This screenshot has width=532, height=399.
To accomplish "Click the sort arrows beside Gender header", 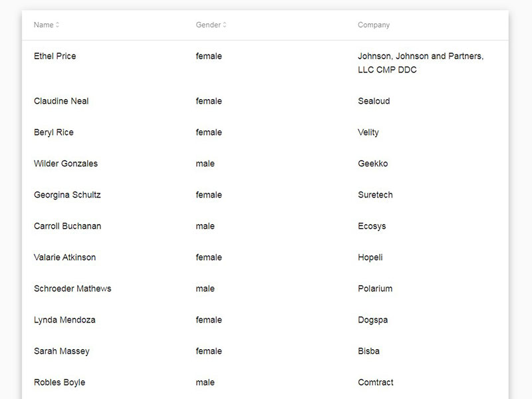I will 223,25.
